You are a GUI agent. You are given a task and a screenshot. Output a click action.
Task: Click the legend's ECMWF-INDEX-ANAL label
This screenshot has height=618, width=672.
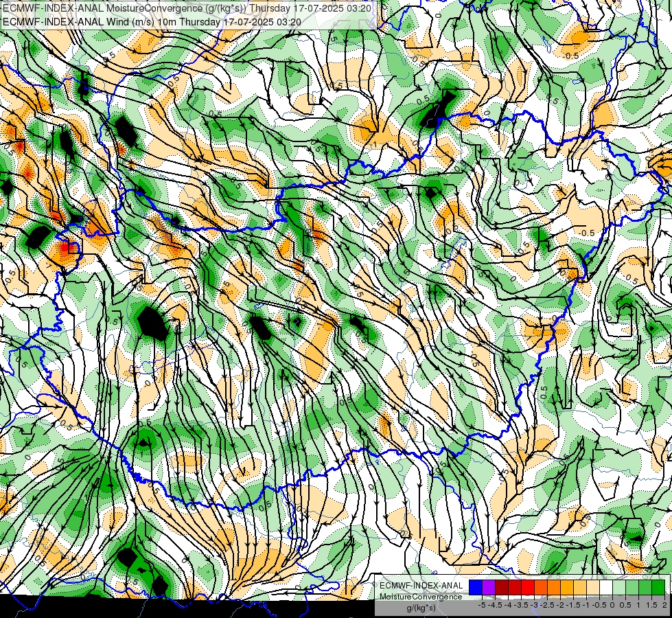point(421,586)
